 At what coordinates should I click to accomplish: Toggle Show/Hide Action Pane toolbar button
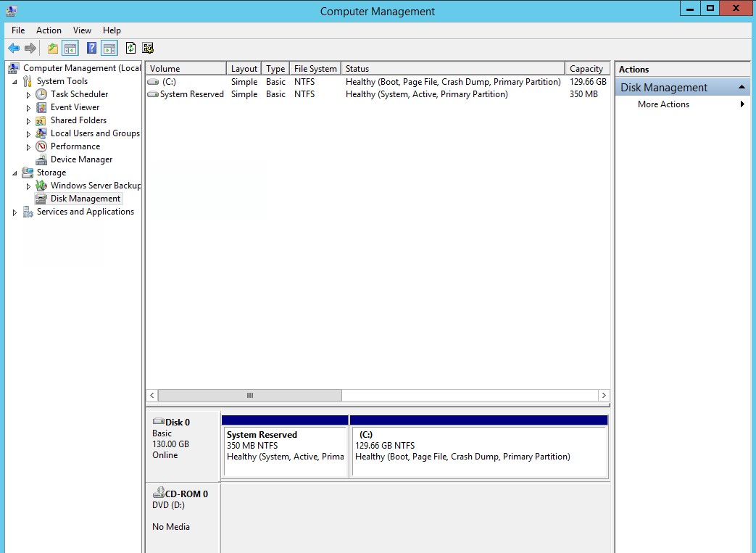(109, 48)
